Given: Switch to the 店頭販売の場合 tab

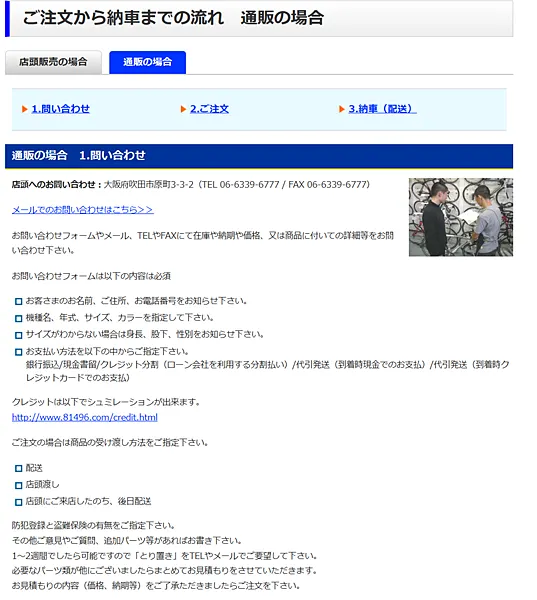Looking at the screenshot, I should [x=53, y=62].
